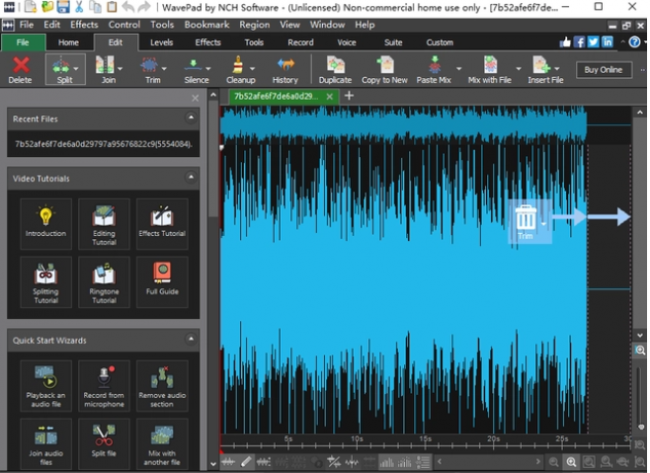Click the Delete tool in ribbon
Viewport: 650px width, 473px height.
pyautogui.click(x=20, y=70)
